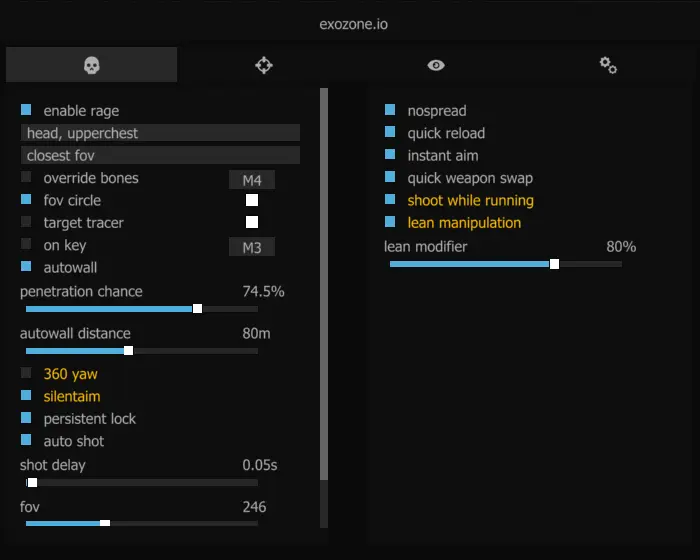Screen dimensions: 700x560
Task: Open the gears settings tab
Action: 608,65
